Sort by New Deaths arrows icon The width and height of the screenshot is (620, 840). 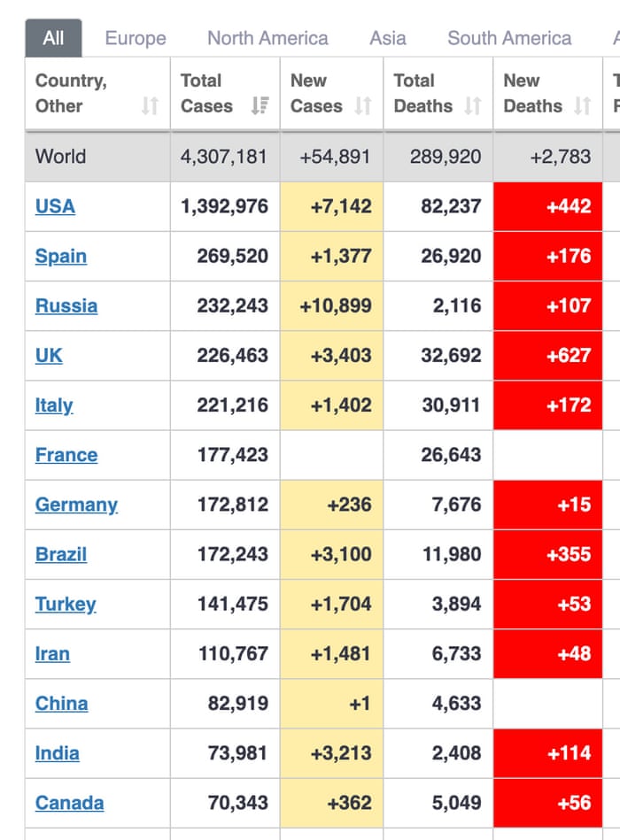[582, 106]
